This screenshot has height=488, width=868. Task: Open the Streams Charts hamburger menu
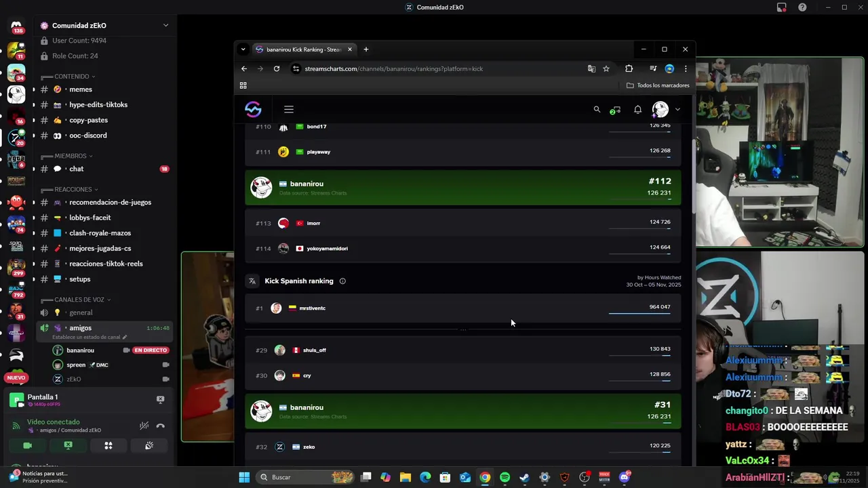289,109
